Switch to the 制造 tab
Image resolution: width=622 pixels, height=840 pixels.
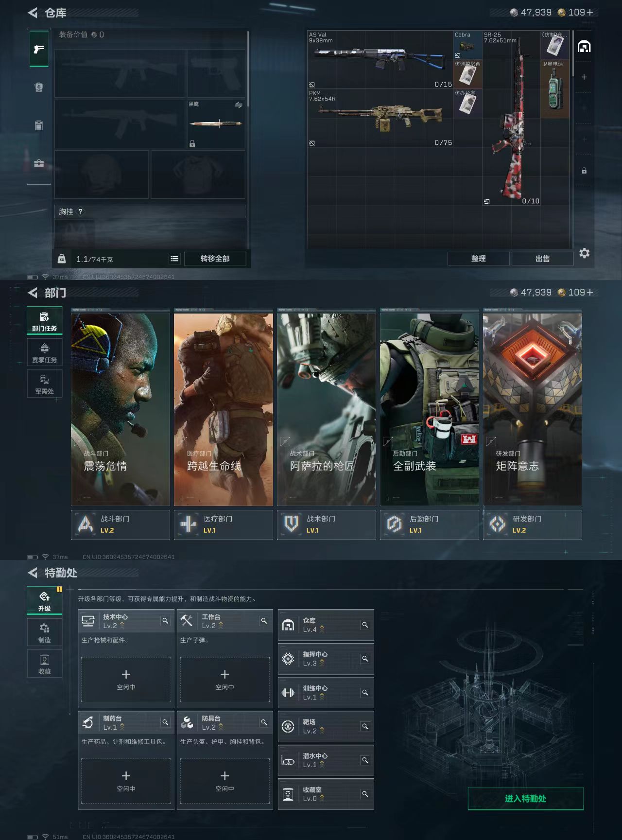[45, 632]
